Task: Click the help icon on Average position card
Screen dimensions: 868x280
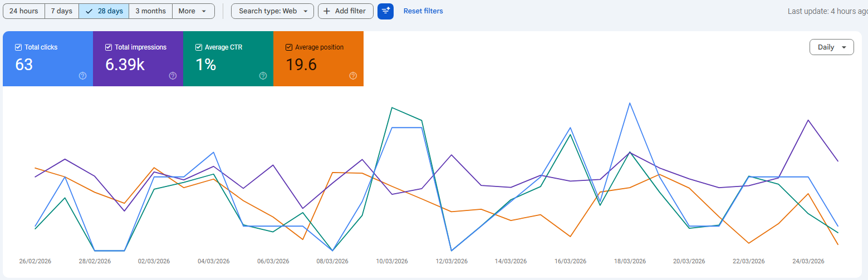Action: coord(353,76)
